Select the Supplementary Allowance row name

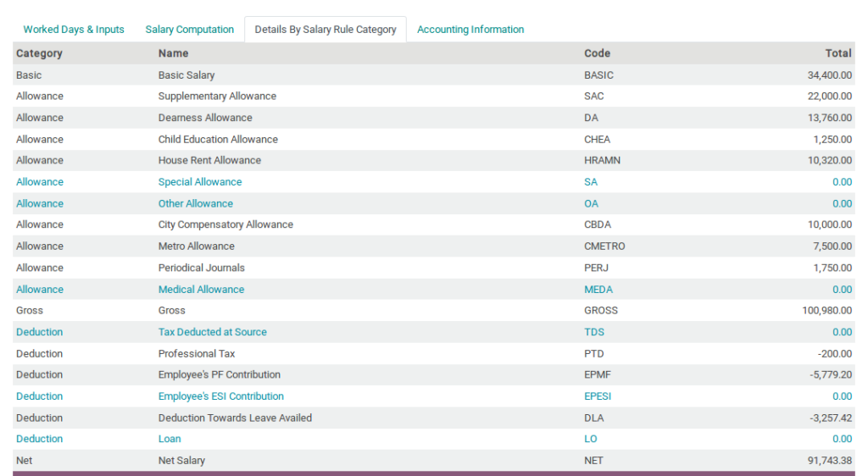pyautogui.click(x=217, y=96)
